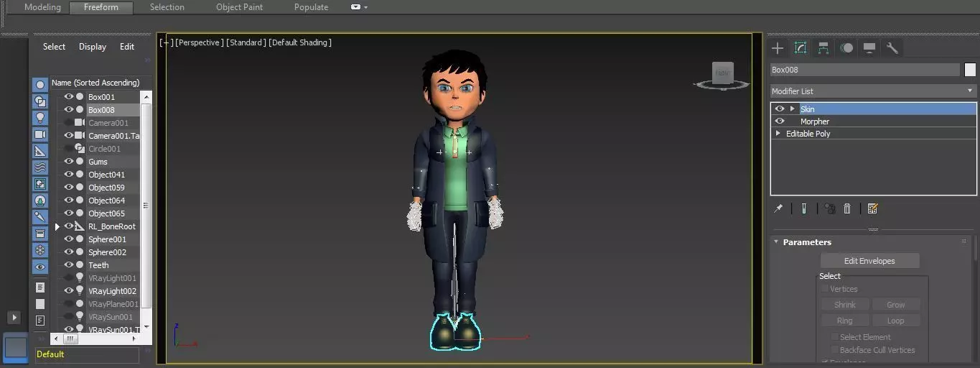
Task: Click the [Perspective] viewport label
Action: click(200, 42)
